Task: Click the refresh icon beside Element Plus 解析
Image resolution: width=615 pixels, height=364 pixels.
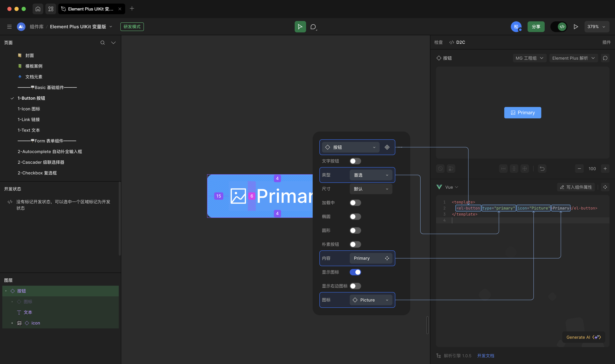Action: [x=605, y=58]
